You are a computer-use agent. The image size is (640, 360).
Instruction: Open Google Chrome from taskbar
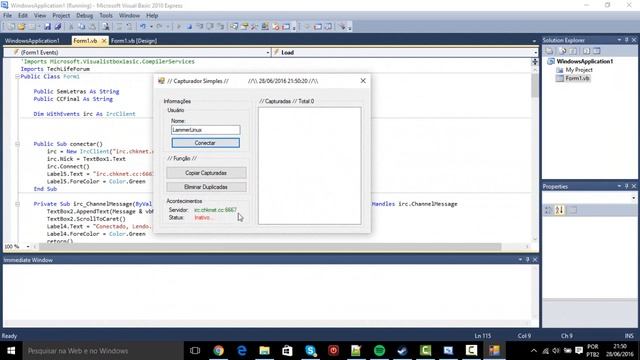218,350
